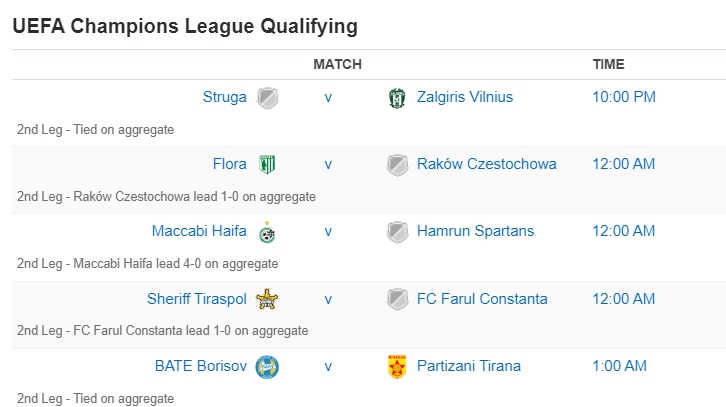Click the Hamrun Spartans shield icon
Image resolution: width=726 pixels, height=407 pixels.
point(397,232)
